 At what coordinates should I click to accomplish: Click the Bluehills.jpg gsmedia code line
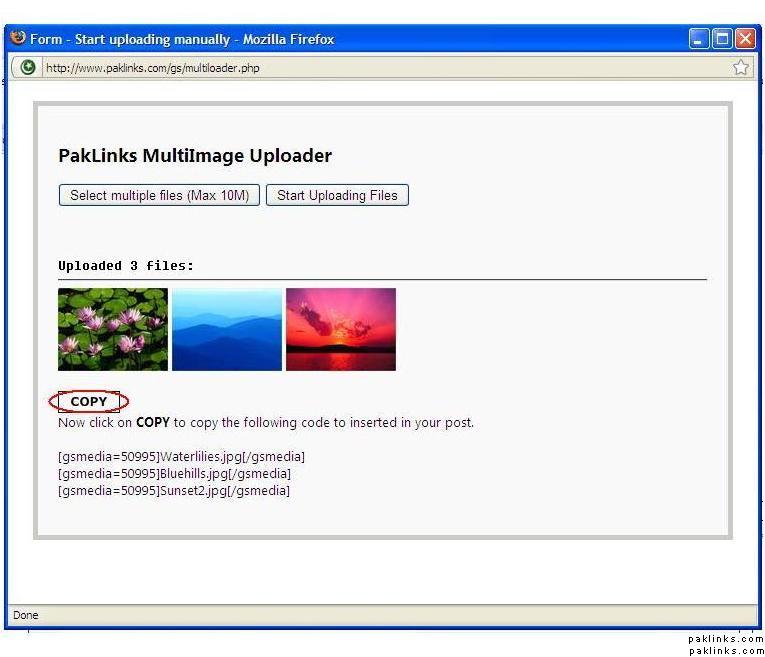174,474
